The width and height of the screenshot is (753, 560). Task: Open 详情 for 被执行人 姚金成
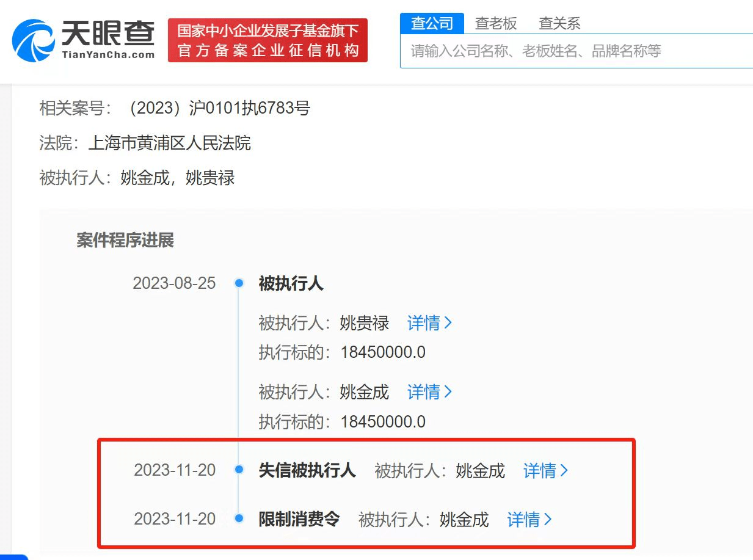pyautogui.click(x=424, y=391)
